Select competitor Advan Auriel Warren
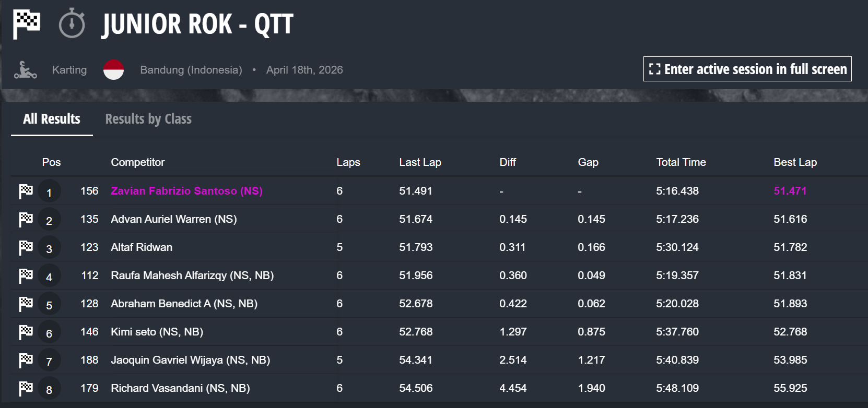Viewport: 868px width, 408px height. point(173,219)
